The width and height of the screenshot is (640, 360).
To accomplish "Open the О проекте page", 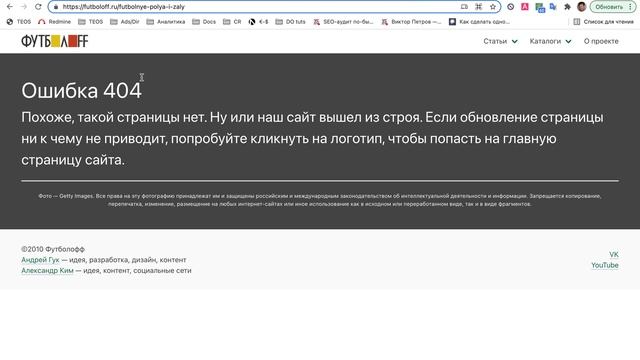I will (x=601, y=41).
